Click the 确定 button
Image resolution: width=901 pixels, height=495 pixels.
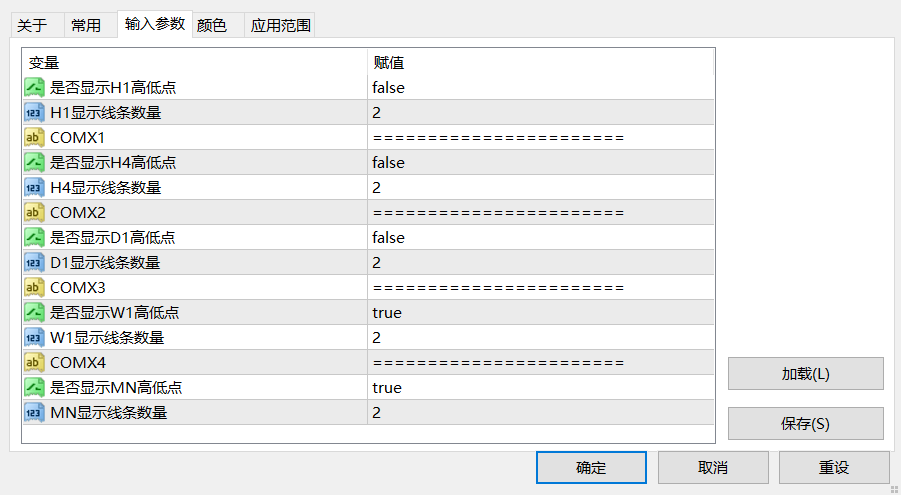tap(591, 467)
